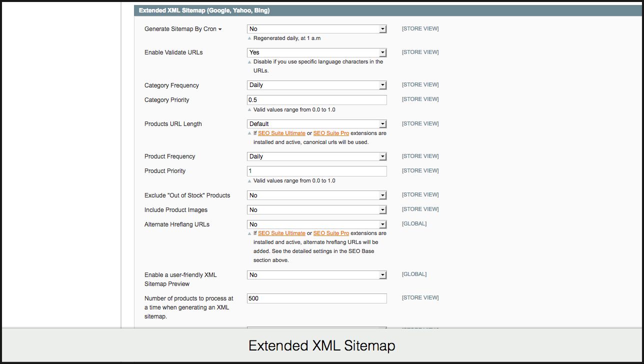Open the Products URL Length dropdown
644x364 pixels.
click(x=316, y=124)
